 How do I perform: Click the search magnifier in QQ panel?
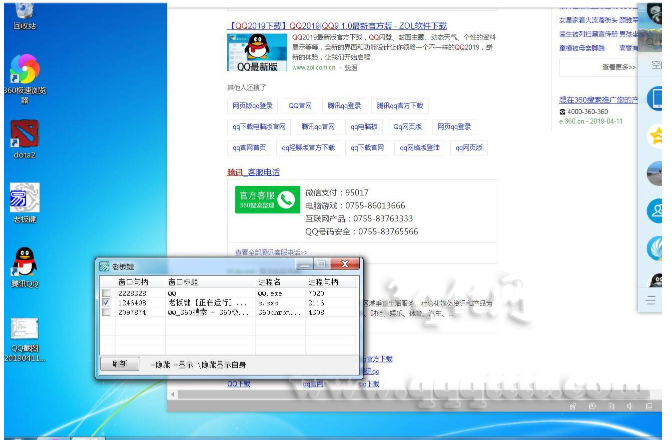651,42
